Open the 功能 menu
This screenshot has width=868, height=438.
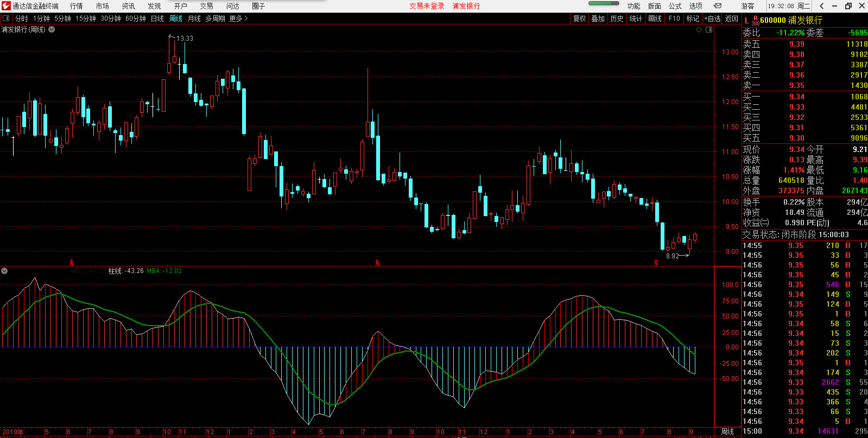coord(634,6)
